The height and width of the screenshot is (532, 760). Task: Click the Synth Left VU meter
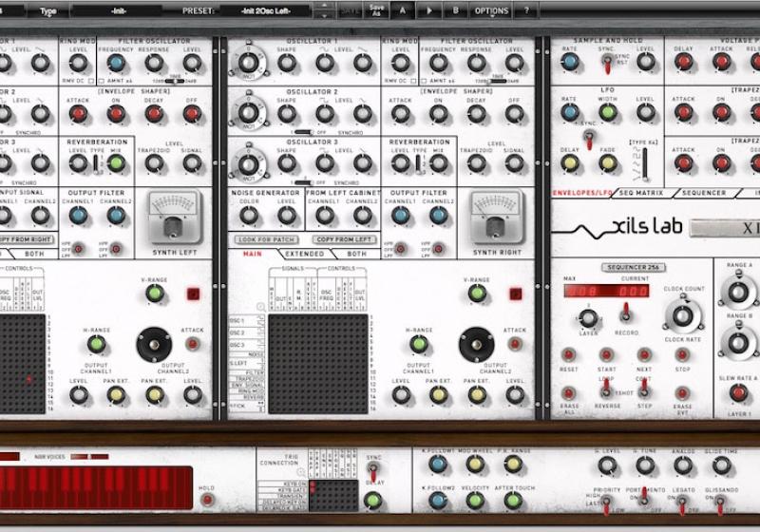coord(174,217)
